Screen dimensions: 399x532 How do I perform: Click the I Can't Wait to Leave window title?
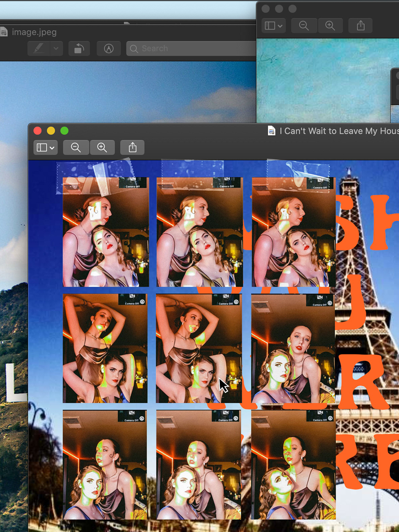(339, 131)
